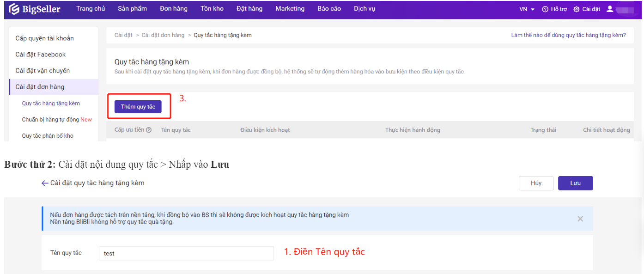Click the Hủy button

(x=536, y=183)
